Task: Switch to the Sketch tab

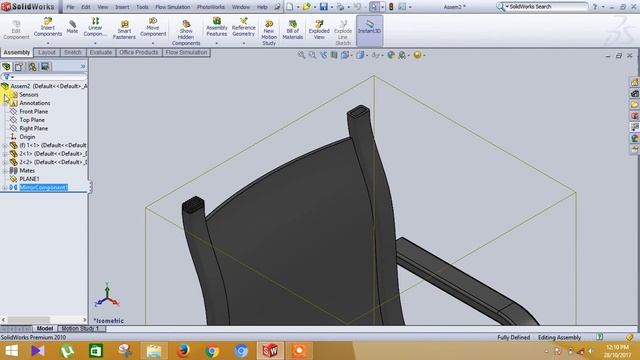Action: [73, 52]
